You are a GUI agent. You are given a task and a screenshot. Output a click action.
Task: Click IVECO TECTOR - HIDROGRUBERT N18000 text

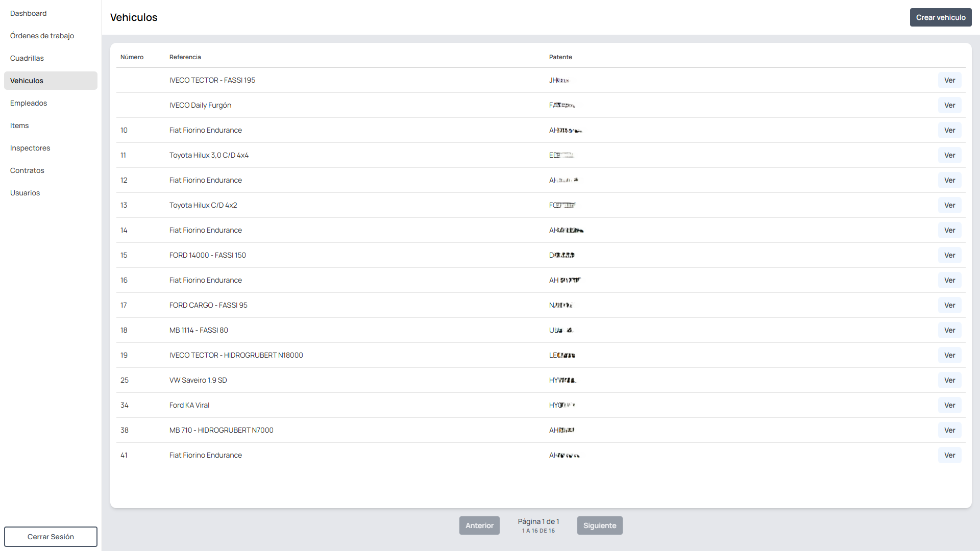coord(236,355)
